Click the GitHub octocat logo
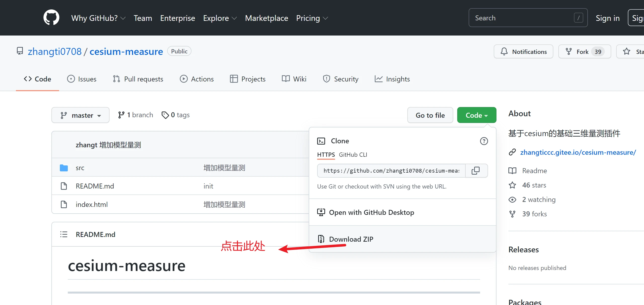The image size is (644, 305). pyautogui.click(x=51, y=17)
